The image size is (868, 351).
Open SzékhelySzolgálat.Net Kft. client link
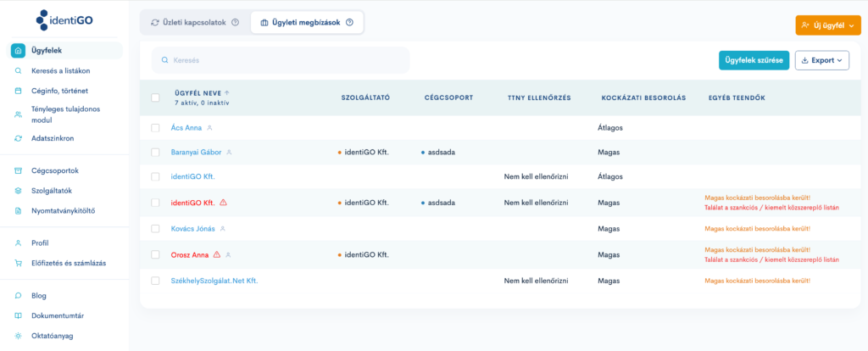[x=214, y=281]
